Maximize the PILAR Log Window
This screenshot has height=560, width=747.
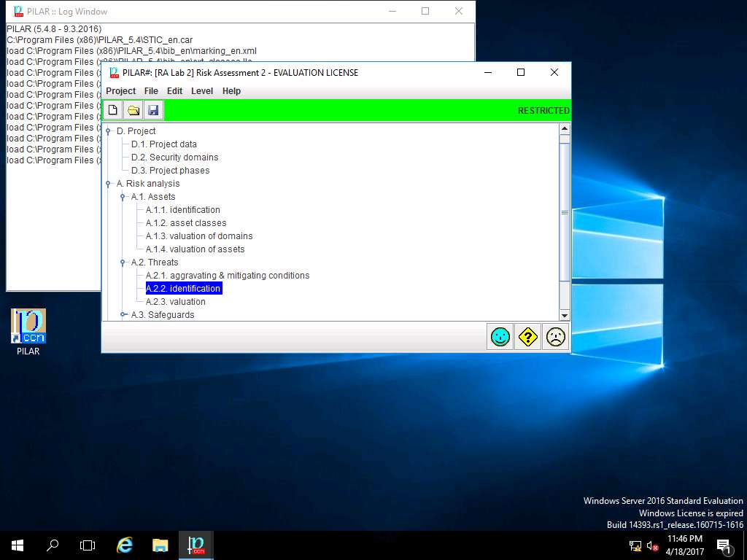point(425,11)
